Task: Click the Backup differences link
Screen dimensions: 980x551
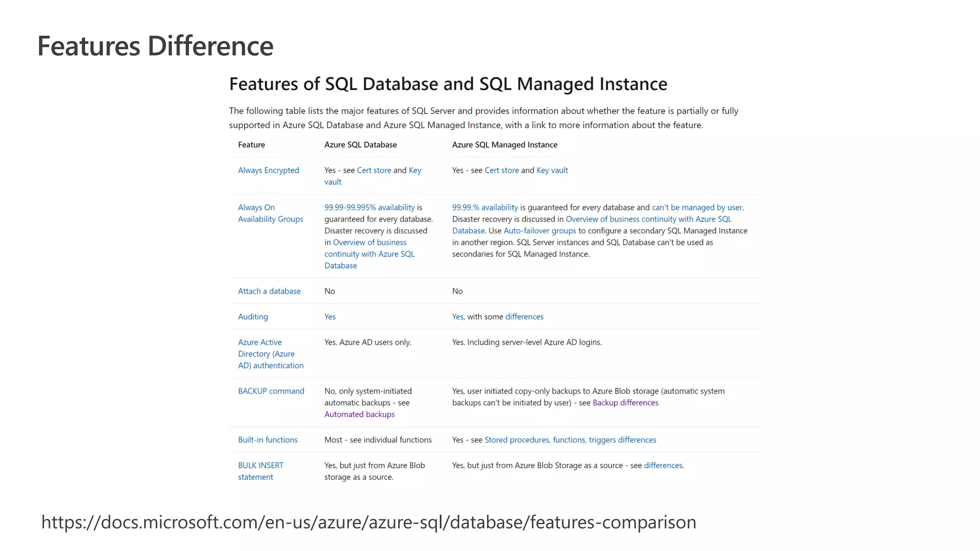Action: point(625,403)
